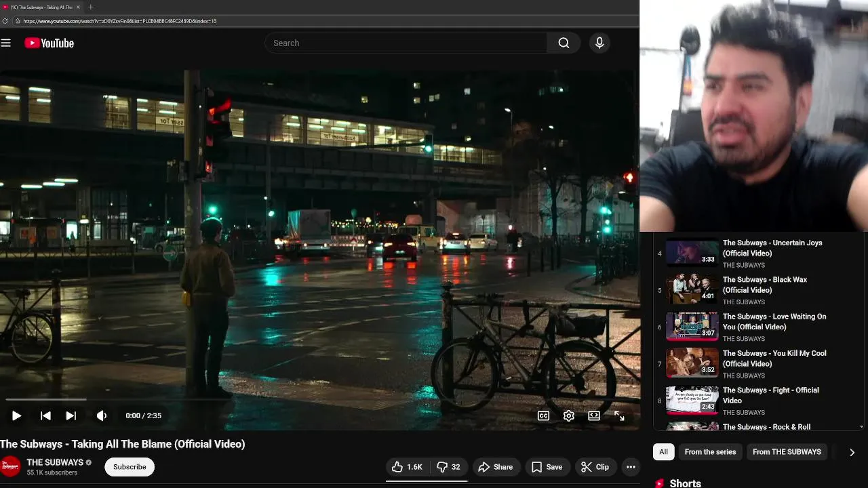
Task: Switch to theater mode
Action: 594,415
